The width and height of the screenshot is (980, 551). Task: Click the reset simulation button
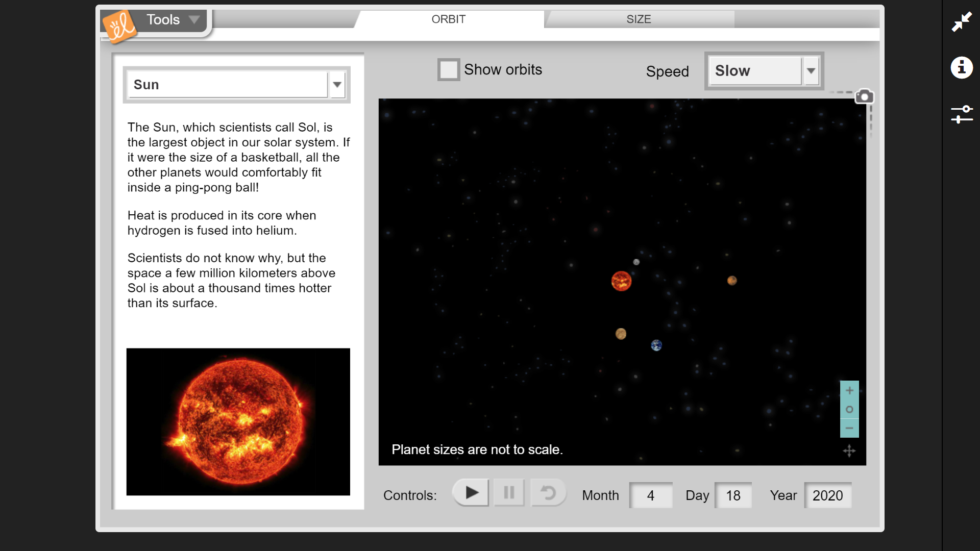pos(548,493)
